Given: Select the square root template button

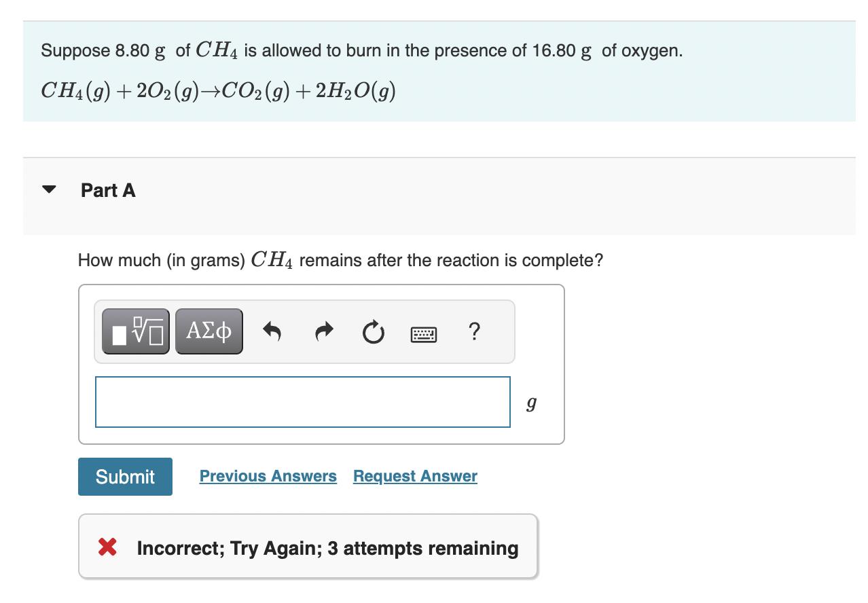Looking at the screenshot, I should [135, 331].
